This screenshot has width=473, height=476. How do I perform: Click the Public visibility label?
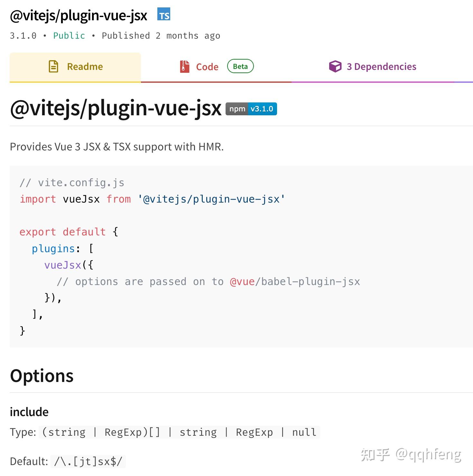69,35
